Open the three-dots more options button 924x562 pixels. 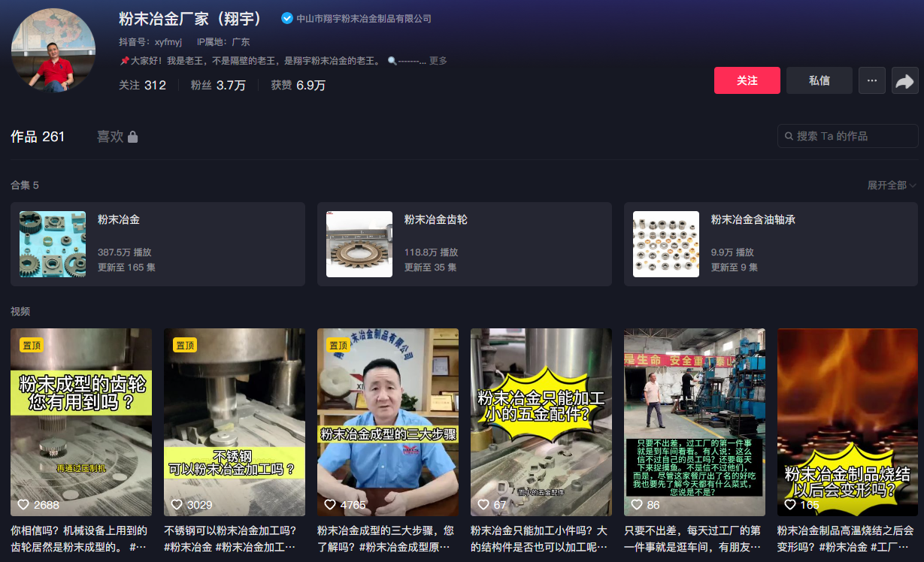tap(871, 80)
